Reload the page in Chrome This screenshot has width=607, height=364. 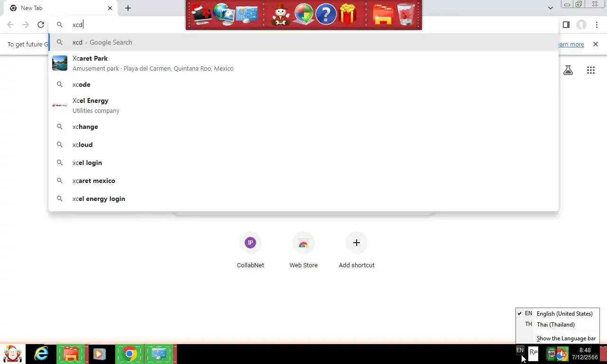(41, 25)
